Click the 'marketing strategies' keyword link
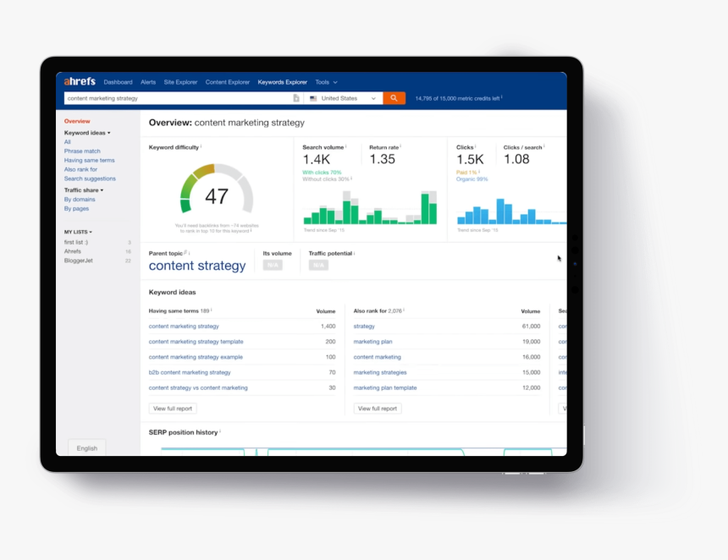This screenshot has height=560, width=728. 380,372
